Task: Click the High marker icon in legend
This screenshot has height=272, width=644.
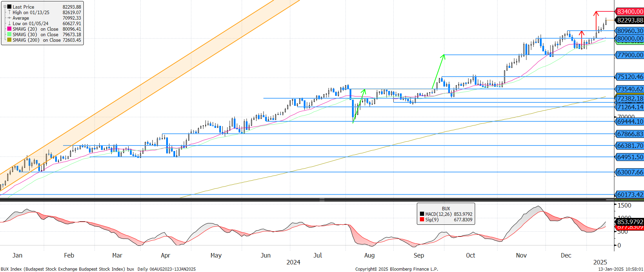Action: 9,12
